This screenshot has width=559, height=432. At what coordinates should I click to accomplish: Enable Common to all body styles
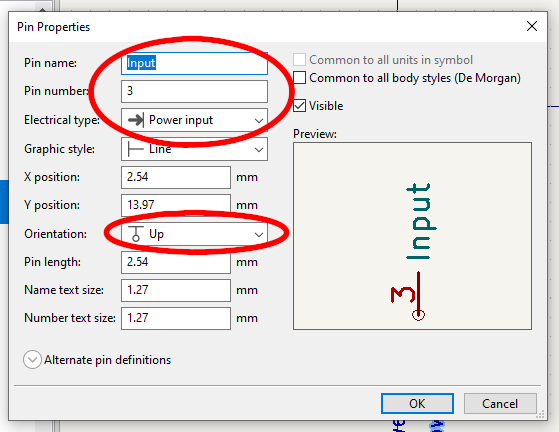299,78
